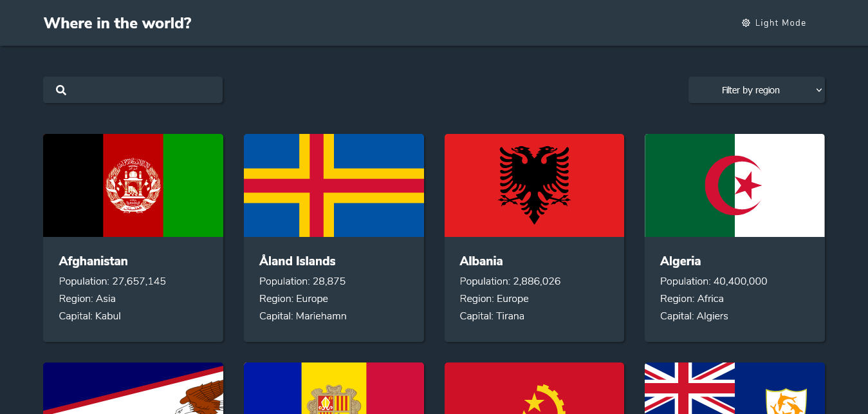This screenshot has height=414, width=868.
Task: Open the Albania country card title
Action: [481, 261]
